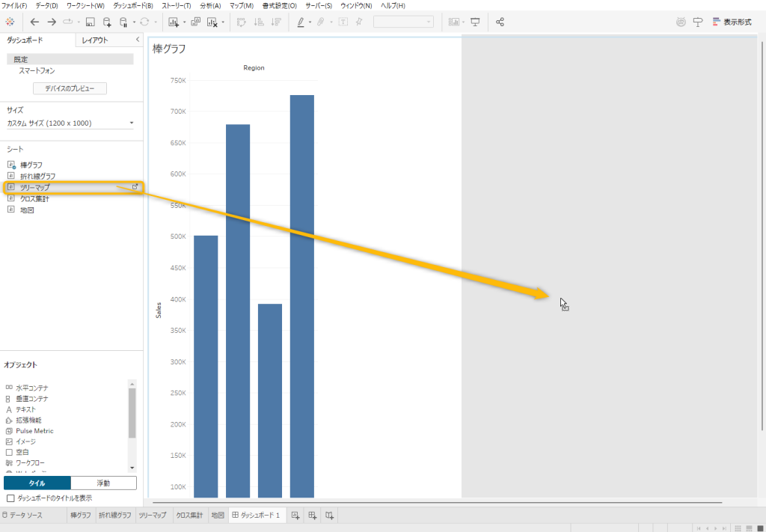Switch to the レイアウト tab
This screenshot has height=532, width=766.
tap(95, 40)
